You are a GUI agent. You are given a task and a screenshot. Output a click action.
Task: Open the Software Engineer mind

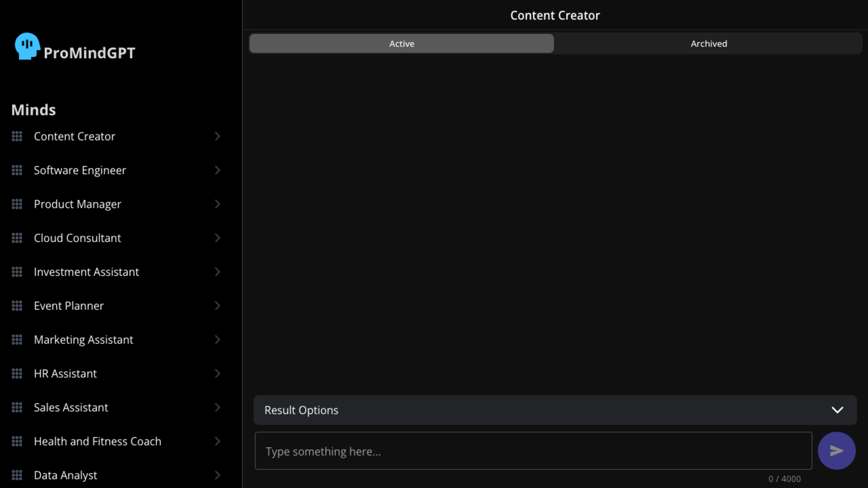click(80, 170)
